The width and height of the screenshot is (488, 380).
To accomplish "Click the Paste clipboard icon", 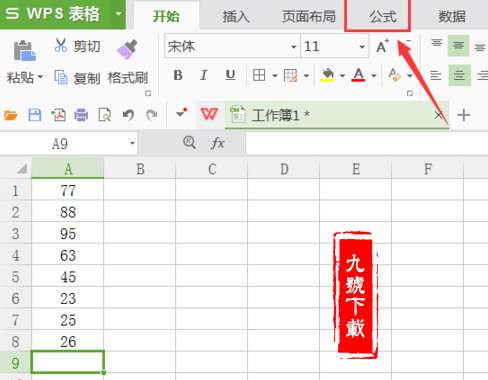I will click(24, 51).
